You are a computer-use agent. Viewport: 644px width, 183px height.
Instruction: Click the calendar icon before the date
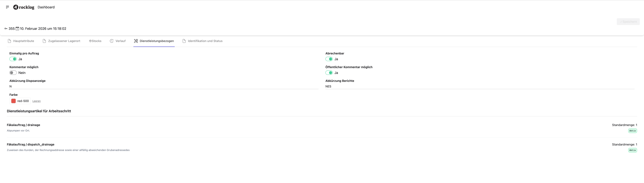(x=17, y=28)
